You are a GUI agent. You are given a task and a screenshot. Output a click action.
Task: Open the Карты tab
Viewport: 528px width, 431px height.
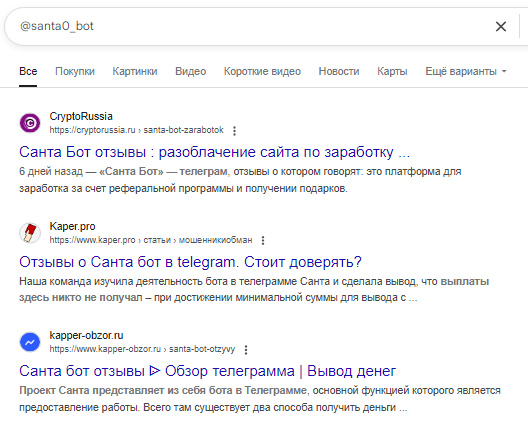point(392,71)
